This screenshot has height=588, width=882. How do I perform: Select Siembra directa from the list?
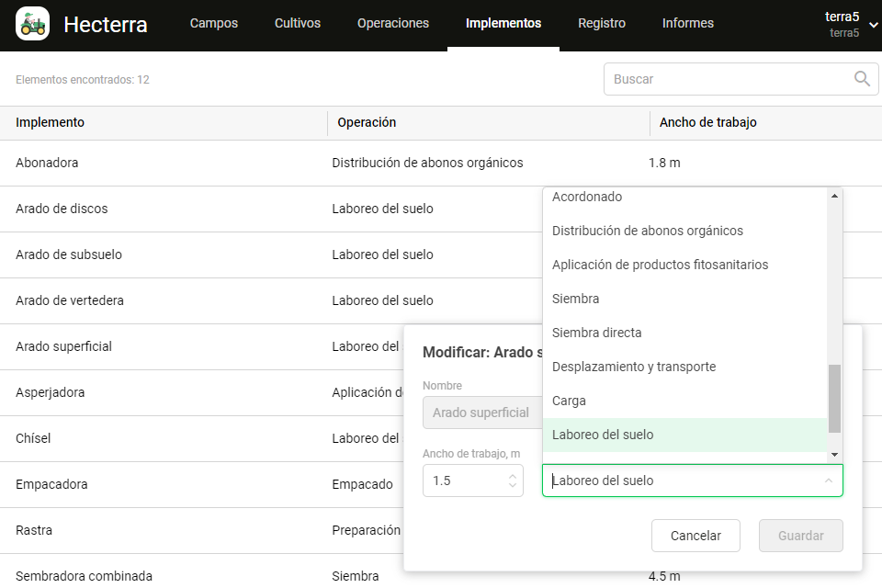click(x=597, y=333)
